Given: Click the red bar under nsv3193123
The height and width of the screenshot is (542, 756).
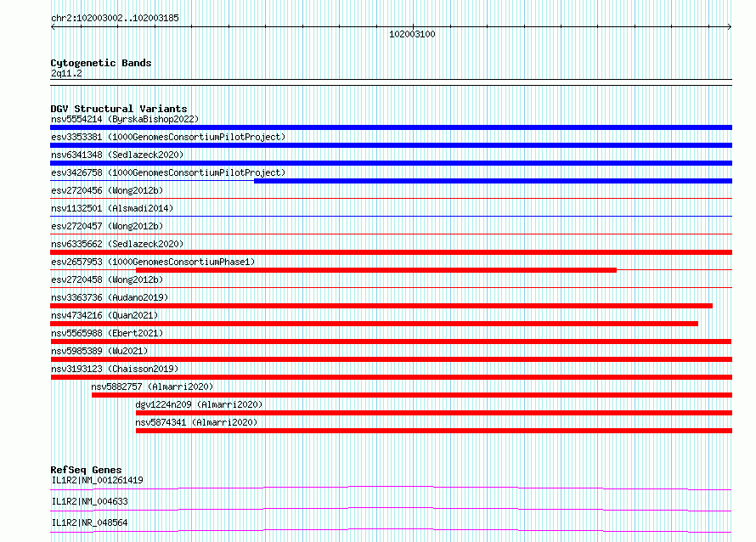Looking at the screenshot, I should pyautogui.click(x=391, y=377).
